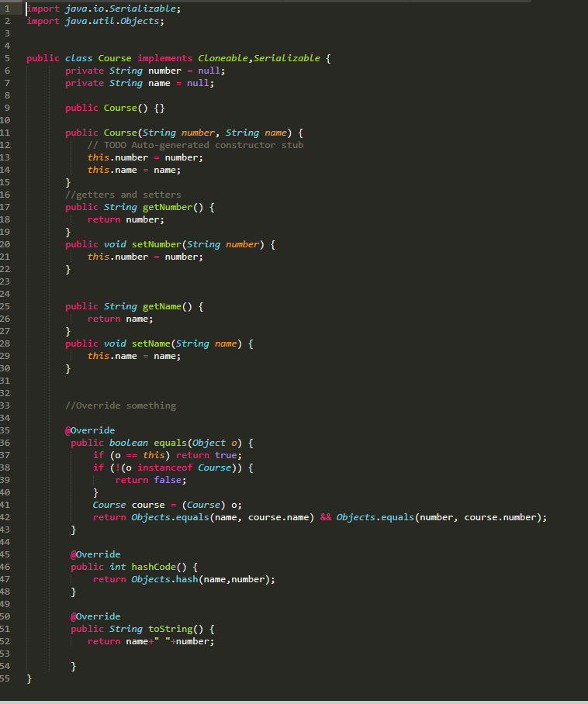Click line number 1 in the gutter

coord(7,9)
